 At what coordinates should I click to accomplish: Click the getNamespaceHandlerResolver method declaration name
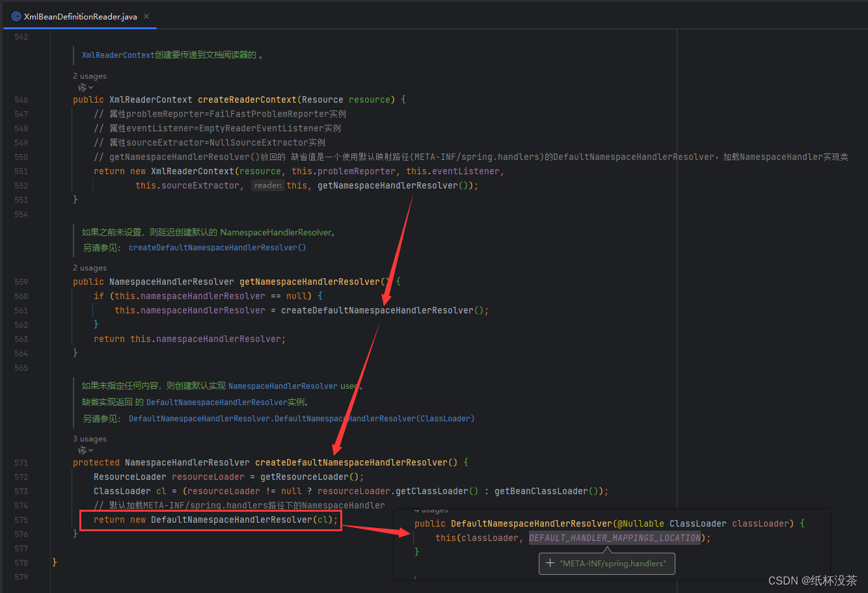click(310, 282)
